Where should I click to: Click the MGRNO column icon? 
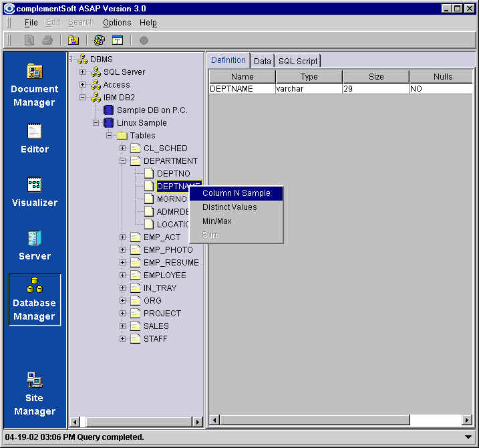click(149, 199)
